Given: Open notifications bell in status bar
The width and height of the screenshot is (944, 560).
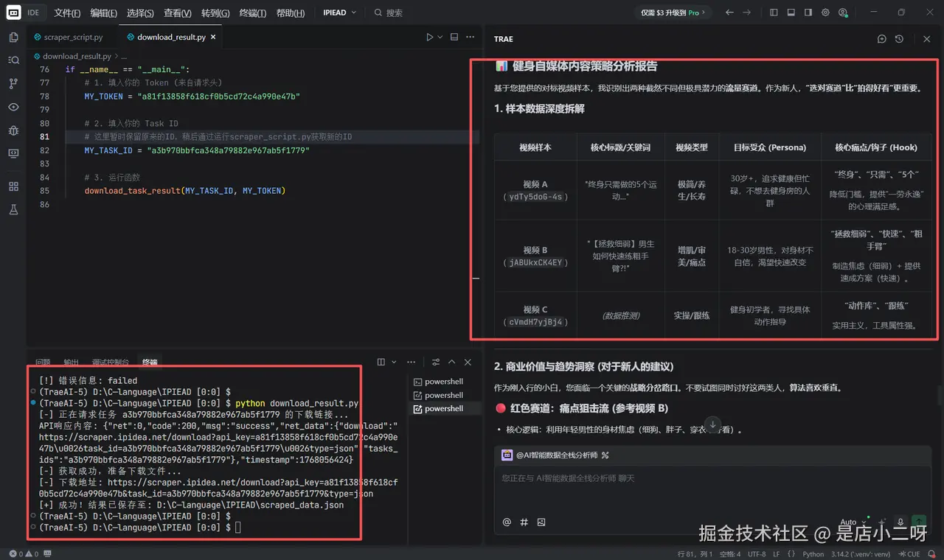Looking at the screenshot, I should 933,554.
